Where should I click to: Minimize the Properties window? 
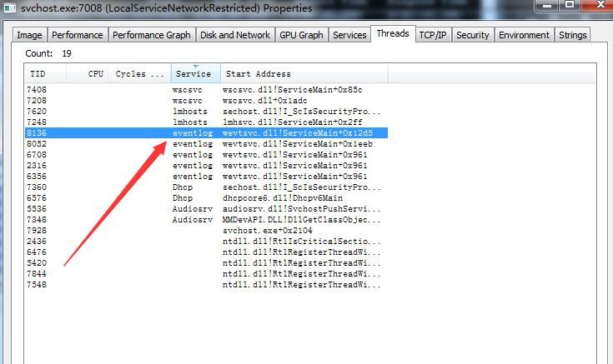547,6
